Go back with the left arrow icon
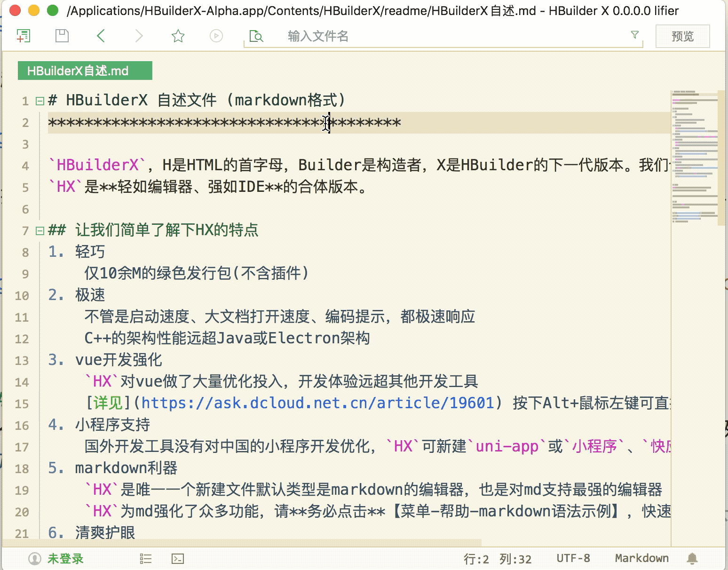 tap(101, 36)
